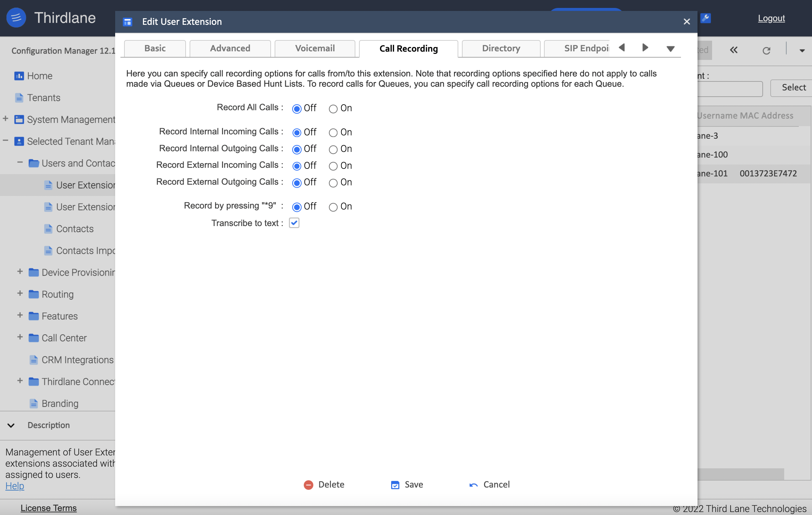812x515 pixels.
Task: Toggle Transcribe to text checkbox
Action: 294,223
